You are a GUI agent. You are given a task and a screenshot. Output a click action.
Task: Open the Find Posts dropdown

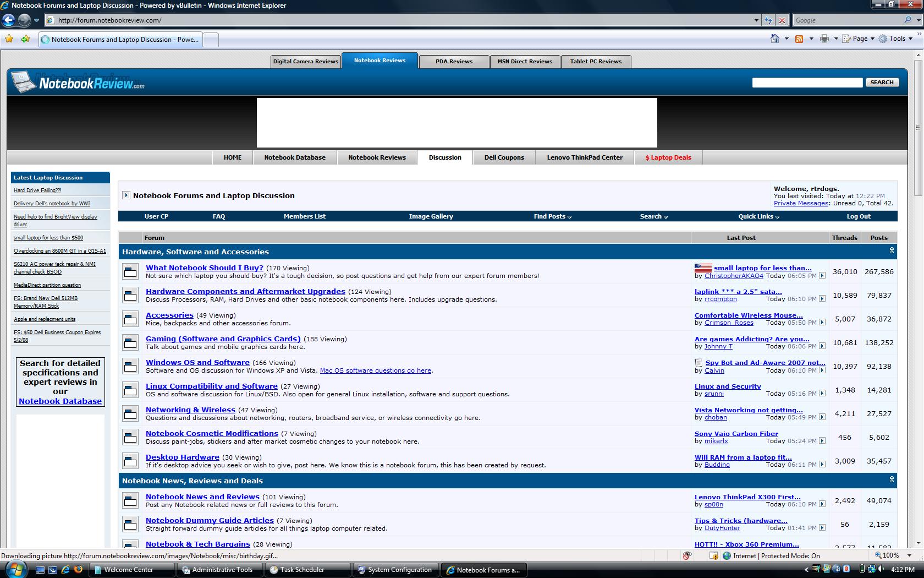(x=552, y=216)
